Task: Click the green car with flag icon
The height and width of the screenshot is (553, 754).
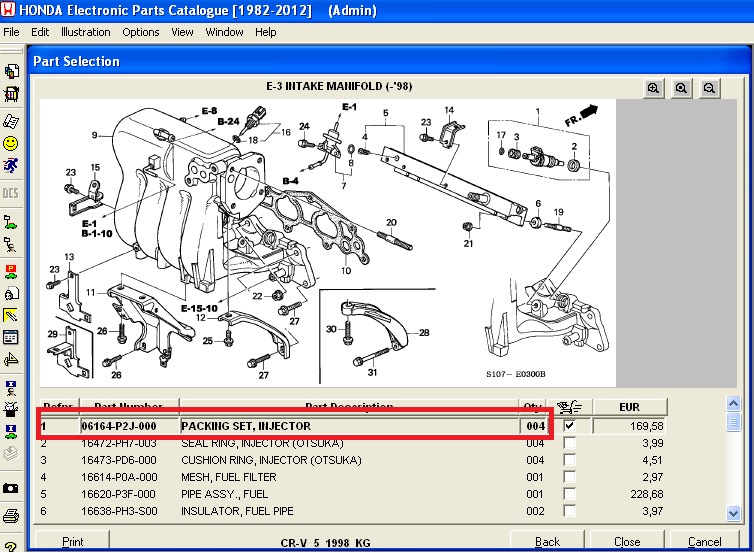Action: 11,222
